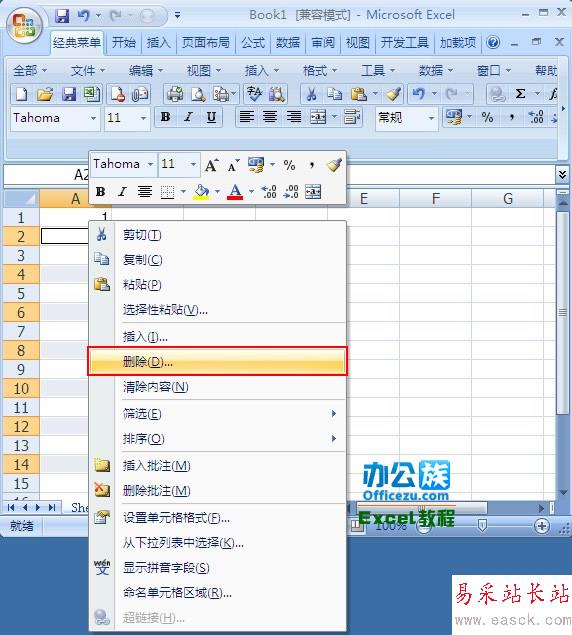Viewport: 572px width, 635px height.
Task: Click Merge and Center in mini toolbar
Action: [313, 192]
